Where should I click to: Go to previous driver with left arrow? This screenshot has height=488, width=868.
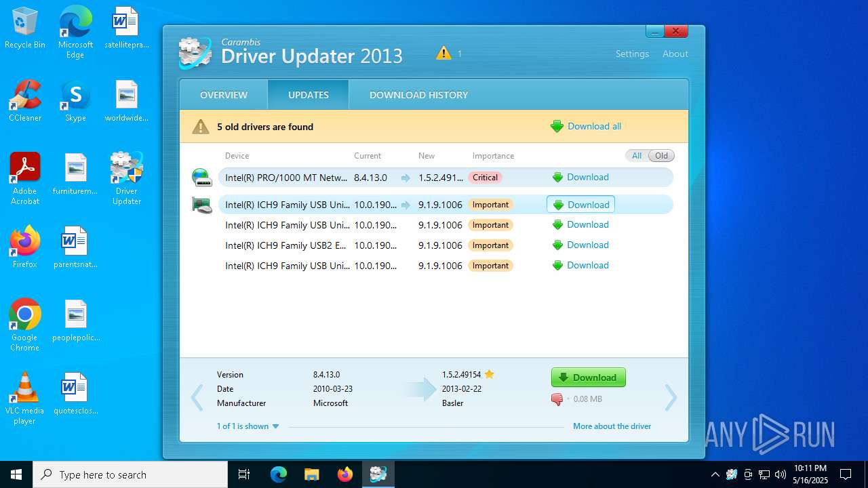(197, 398)
